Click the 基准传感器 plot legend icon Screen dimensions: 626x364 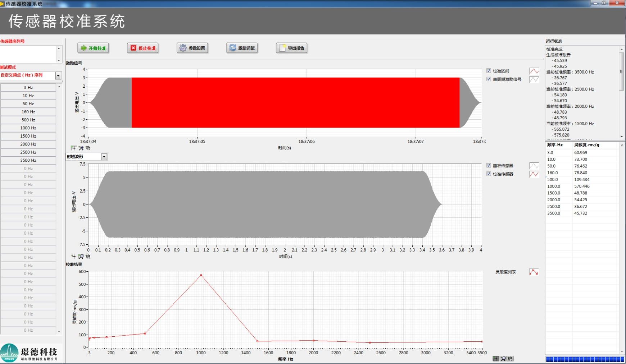point(534,166)
